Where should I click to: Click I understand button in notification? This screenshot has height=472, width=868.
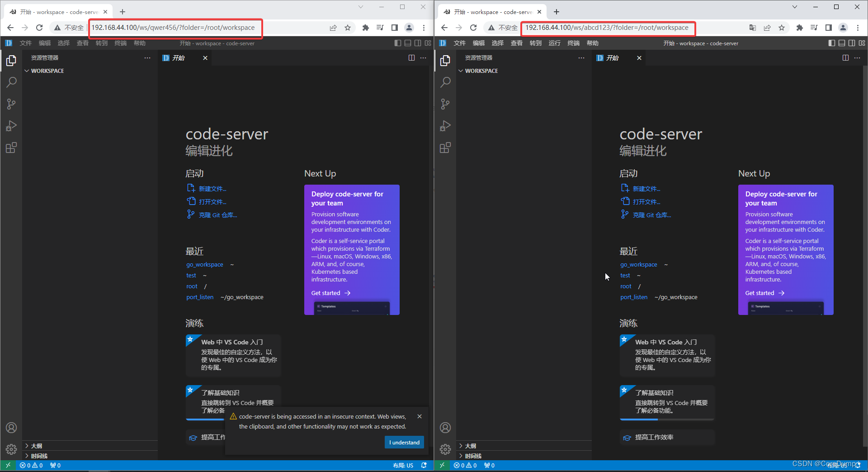(x=404, y=443)
